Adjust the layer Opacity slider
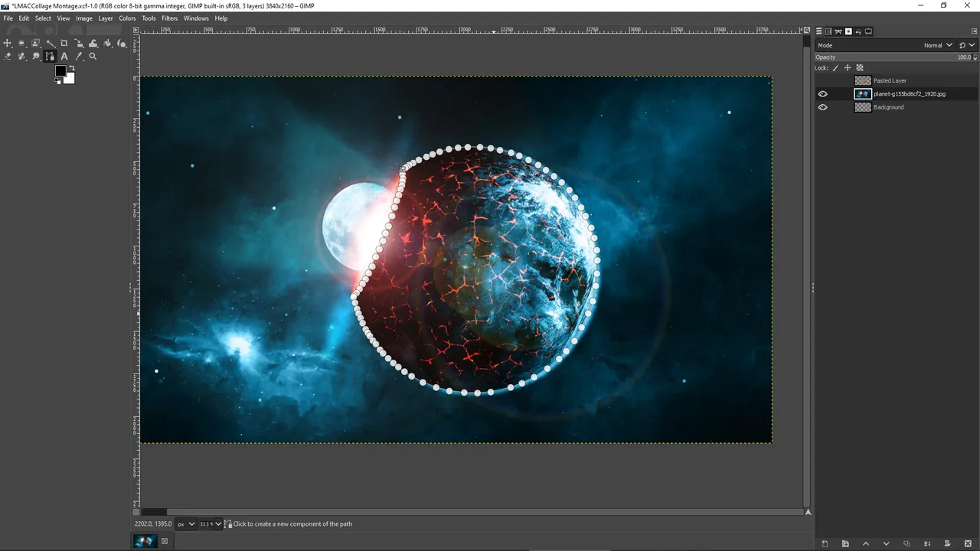Screen dimensions: 980x551 [893, 57]
